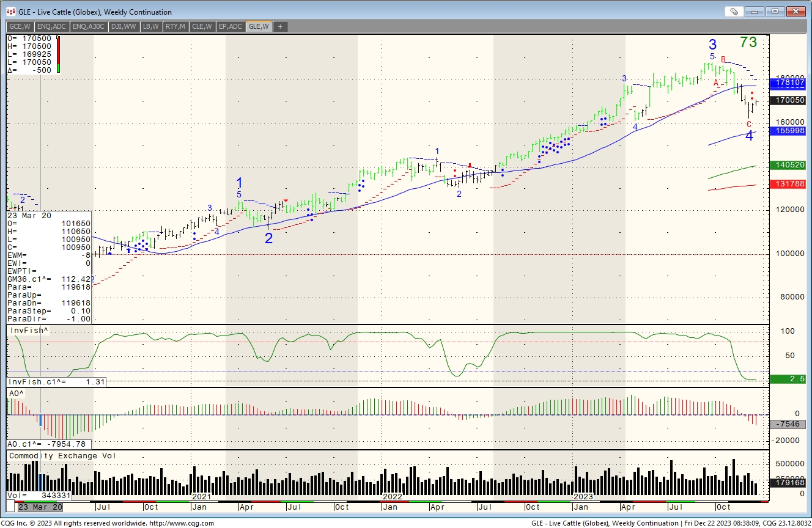Click the Δ= -500 net change value
The image size is (812, 528).
tap(29, 70)
